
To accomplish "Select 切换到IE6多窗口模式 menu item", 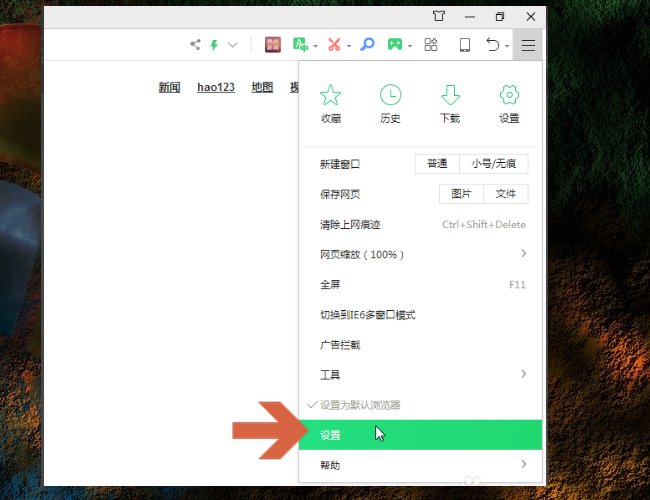I will click(420, 315).
